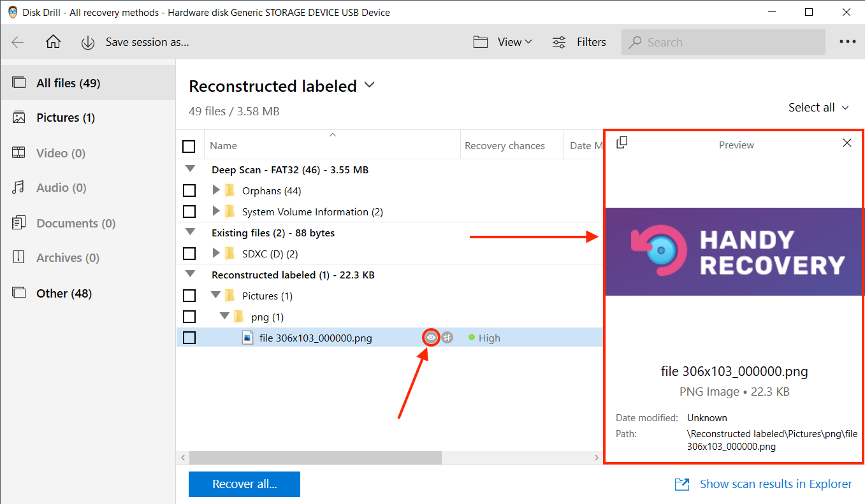Click Show scan results in Explorer
The width and height of the screenshot is (865, 504).
[776, 484]
